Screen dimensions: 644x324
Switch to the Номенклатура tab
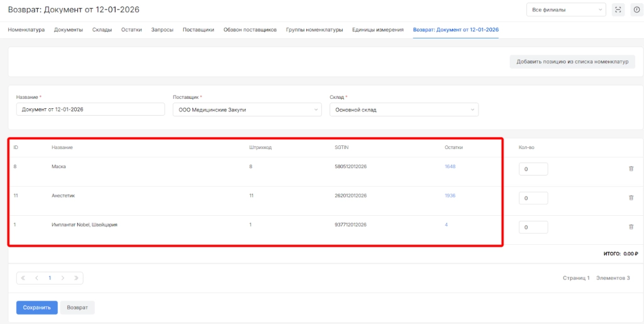click(26, 30)
